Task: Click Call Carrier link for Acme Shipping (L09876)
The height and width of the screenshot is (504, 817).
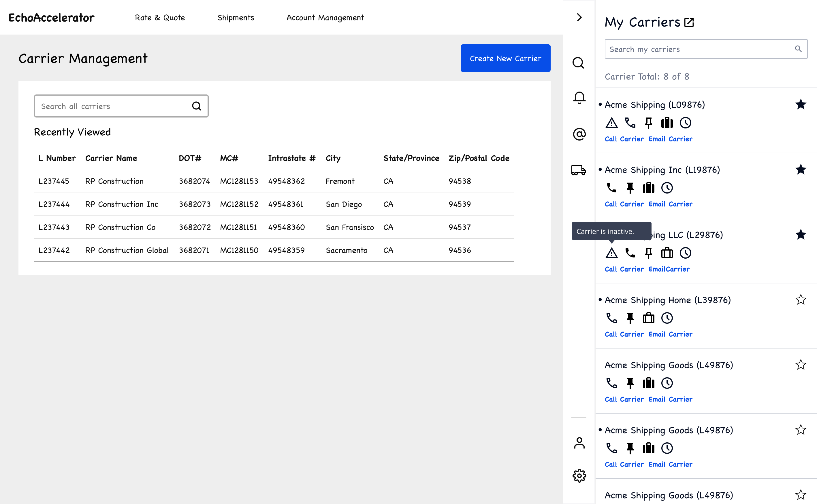Action: 624,139
